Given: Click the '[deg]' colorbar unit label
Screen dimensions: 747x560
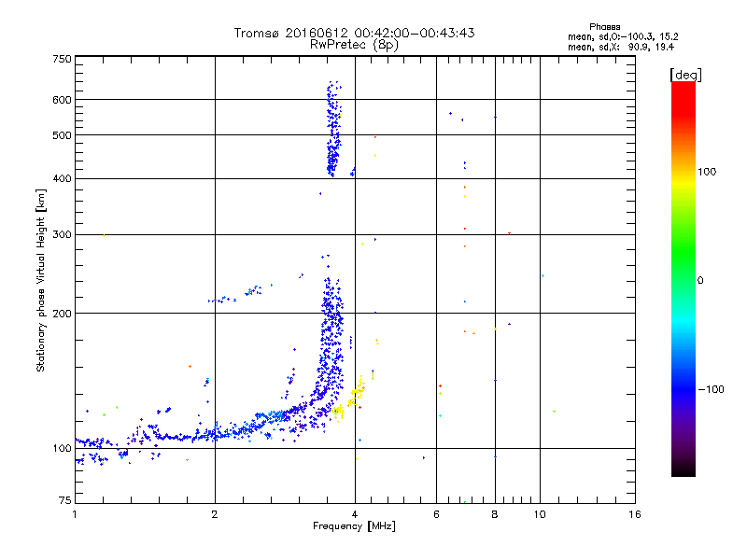Looking at the screenshot, I should pos(685,75).
